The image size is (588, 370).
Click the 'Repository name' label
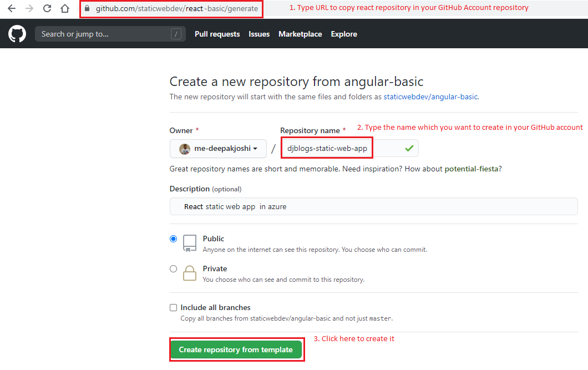coord(310,130)
